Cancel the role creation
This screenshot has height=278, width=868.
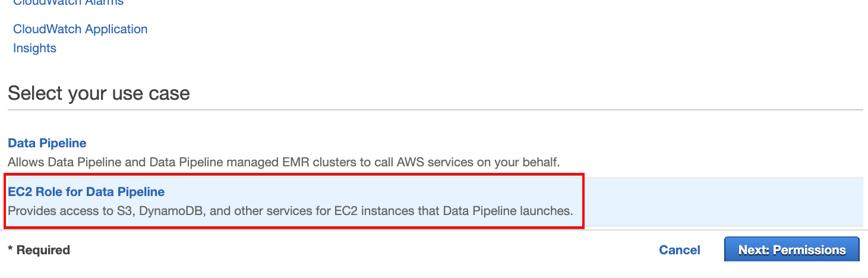(x=680, y=250)
